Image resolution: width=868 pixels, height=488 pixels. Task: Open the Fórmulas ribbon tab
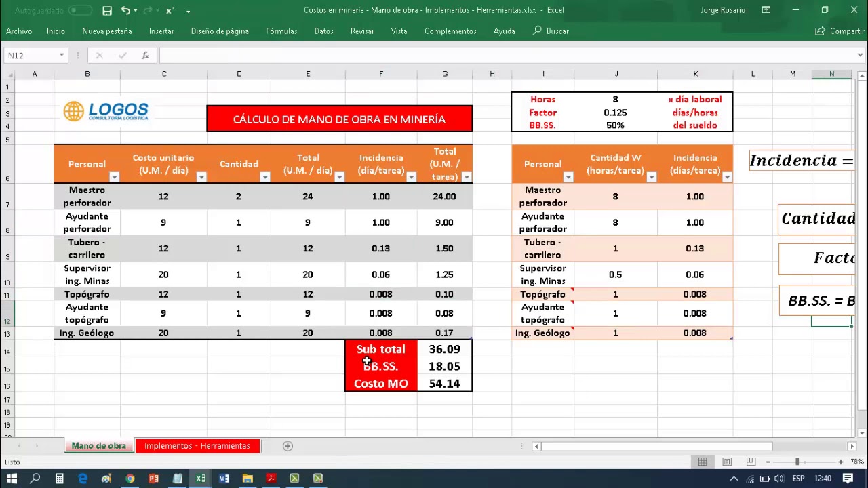pyautogui.click(x=281, y=31)
